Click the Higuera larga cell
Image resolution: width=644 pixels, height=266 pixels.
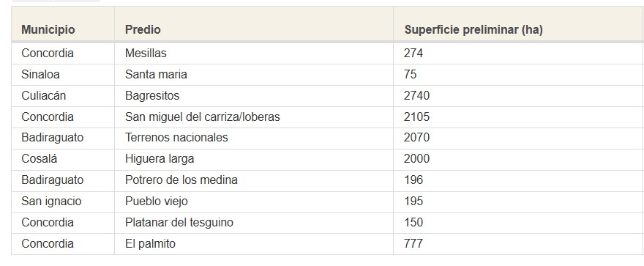[x=254, y=160]
